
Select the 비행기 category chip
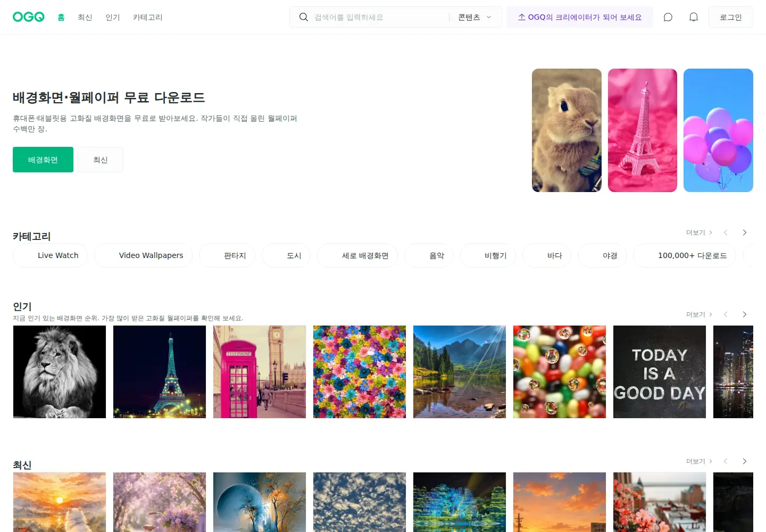point(488,255)
